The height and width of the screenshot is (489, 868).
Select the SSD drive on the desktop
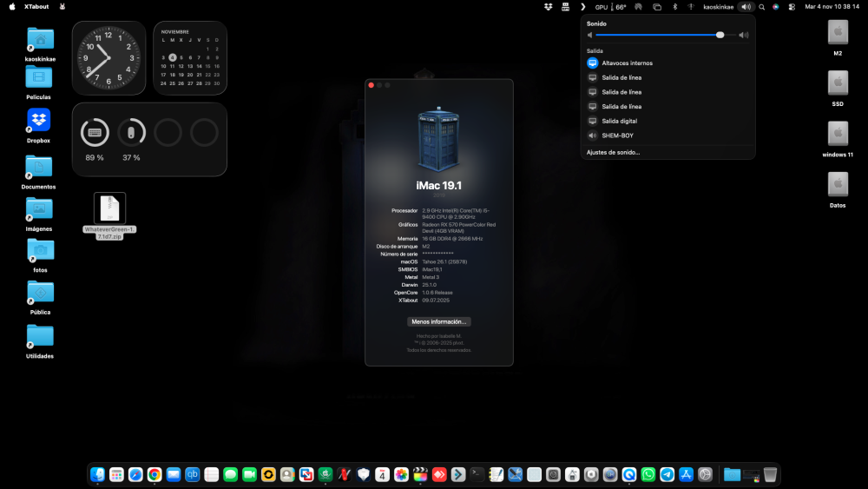tap(838, 83)
